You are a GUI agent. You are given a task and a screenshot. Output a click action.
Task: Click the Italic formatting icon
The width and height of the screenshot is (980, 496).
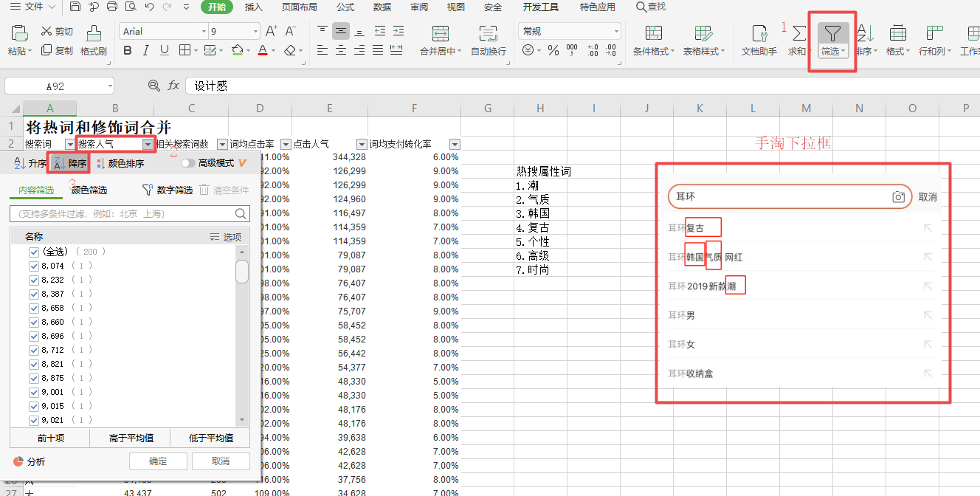tap(146, 51)
